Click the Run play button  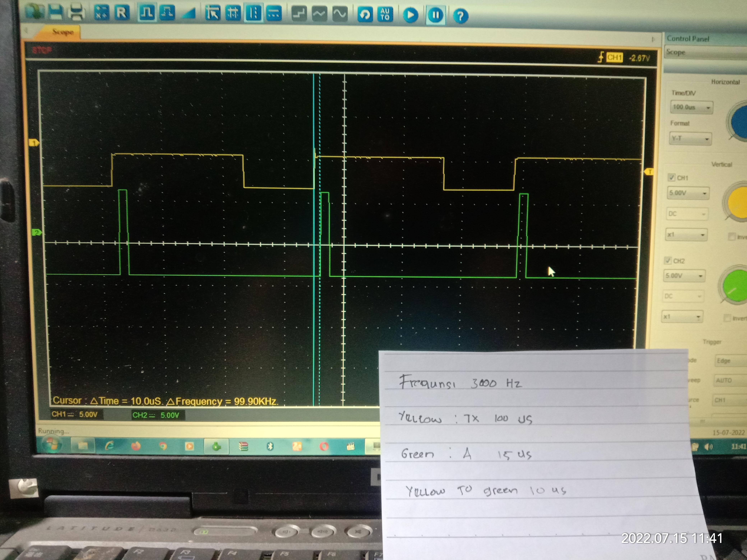[x=411, y=15]
